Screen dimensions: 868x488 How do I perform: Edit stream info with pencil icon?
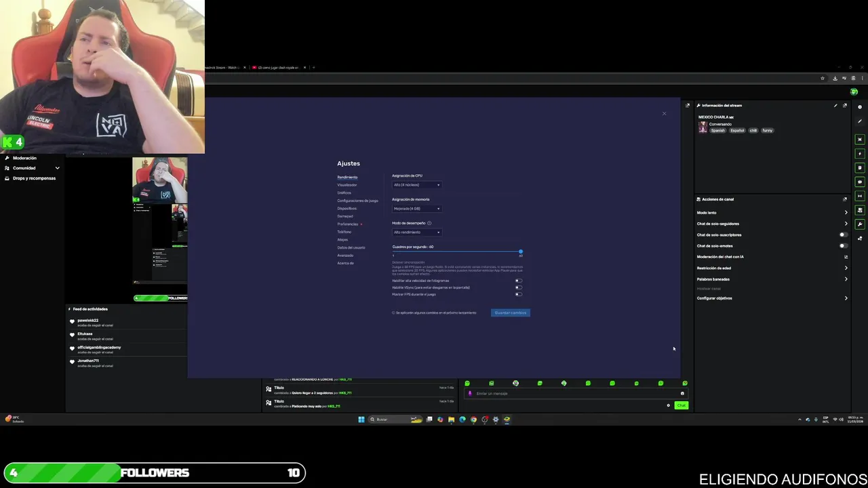point(835,106)
